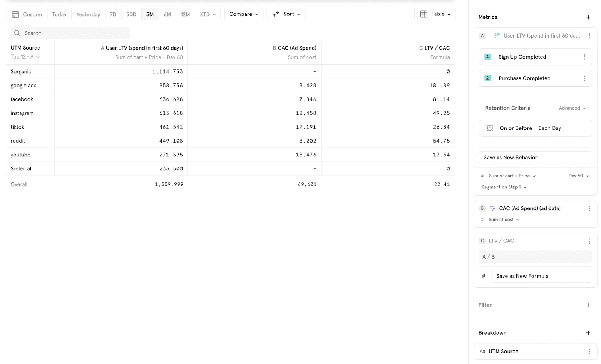601x364 pixels.
Task: Click Save as New Behavior button
Action: pyautogui.click(x=535, y=158)
